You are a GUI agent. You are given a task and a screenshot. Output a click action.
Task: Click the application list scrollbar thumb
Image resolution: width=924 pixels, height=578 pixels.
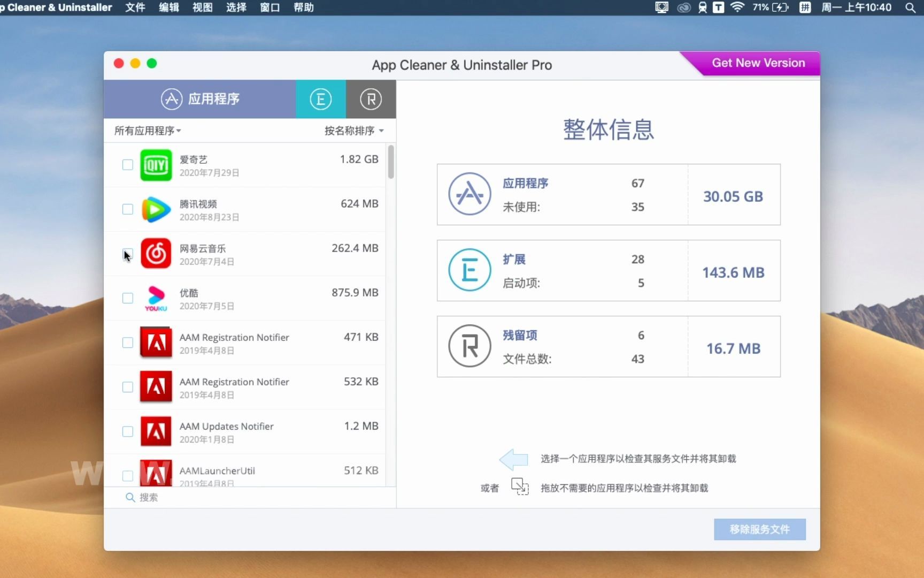tap(391, 162)
